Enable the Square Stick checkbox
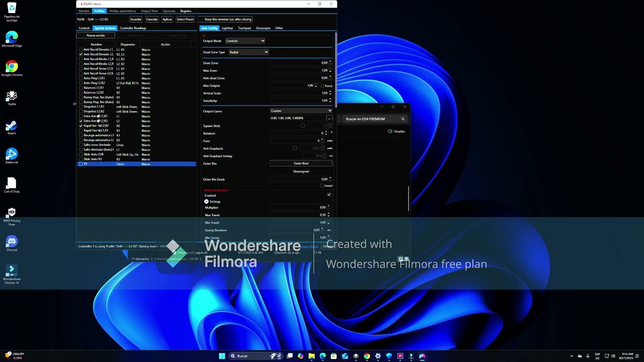This screenshot has width=644, height=362. [x=302, y=126]
